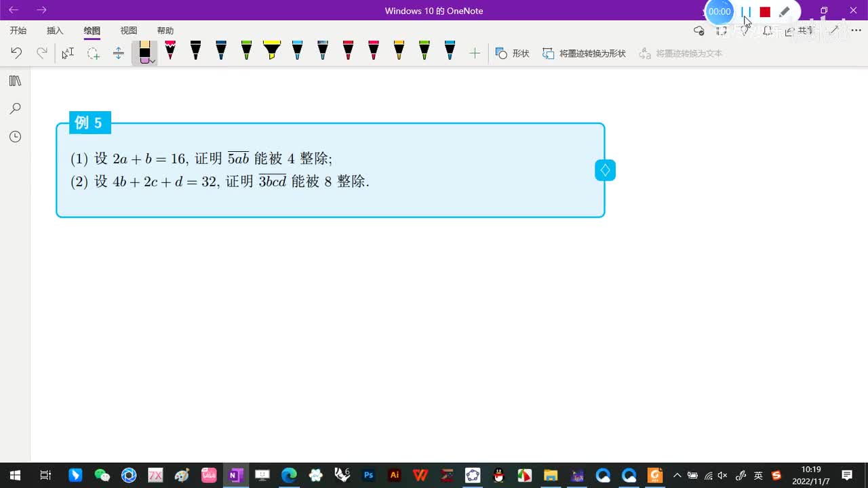
Task: Select the lasso select tool
Action: click(93, 53)
